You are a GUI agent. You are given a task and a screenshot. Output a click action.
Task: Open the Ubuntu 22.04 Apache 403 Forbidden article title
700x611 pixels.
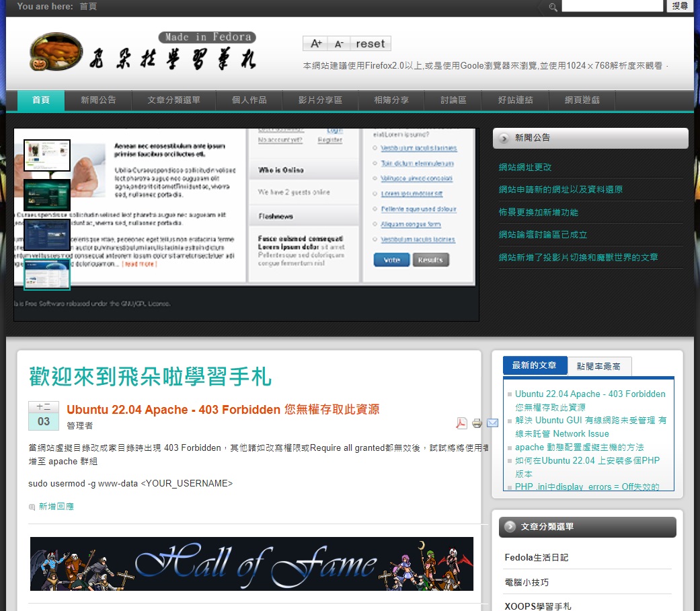(x=223, y=409)
